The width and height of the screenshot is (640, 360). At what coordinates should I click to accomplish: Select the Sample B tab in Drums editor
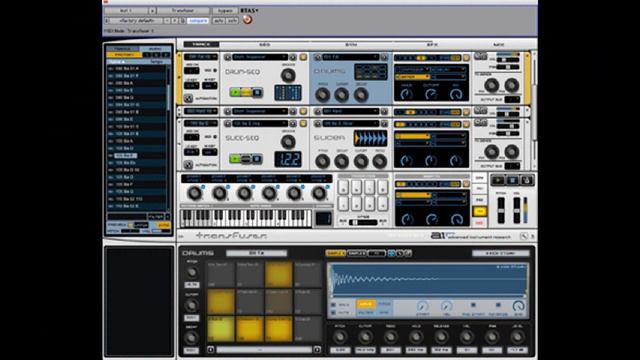point(356,253)
